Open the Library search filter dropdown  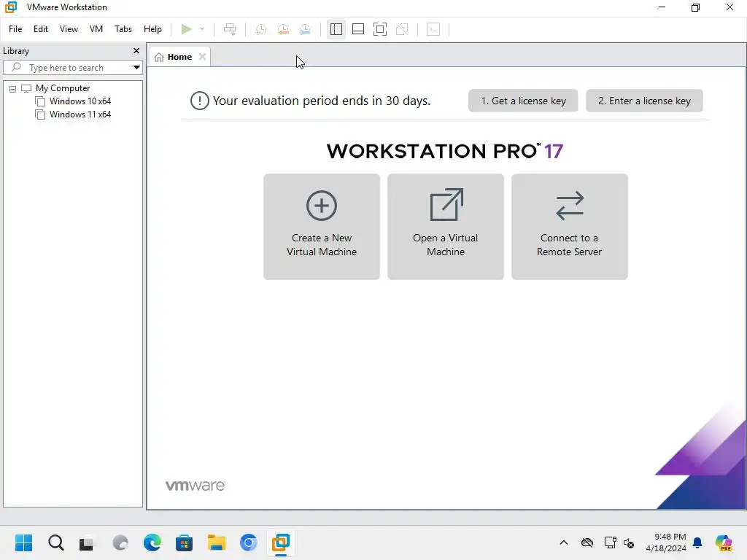[x=136, y=68]
